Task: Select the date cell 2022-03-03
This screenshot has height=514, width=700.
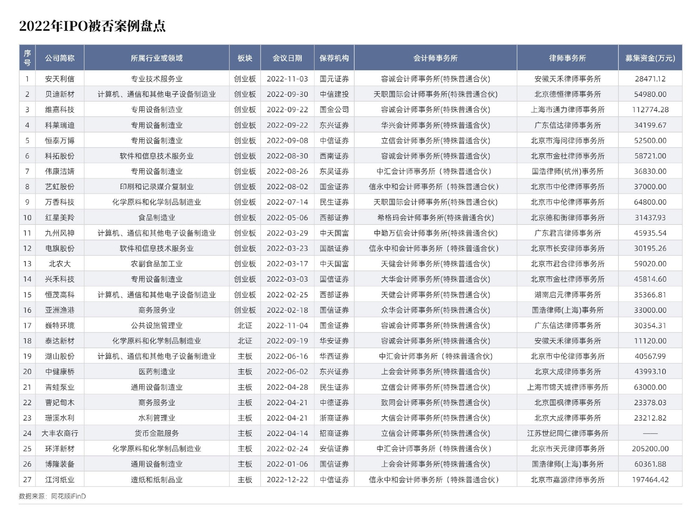Action: pyautogui.click(x=288, y=279)
